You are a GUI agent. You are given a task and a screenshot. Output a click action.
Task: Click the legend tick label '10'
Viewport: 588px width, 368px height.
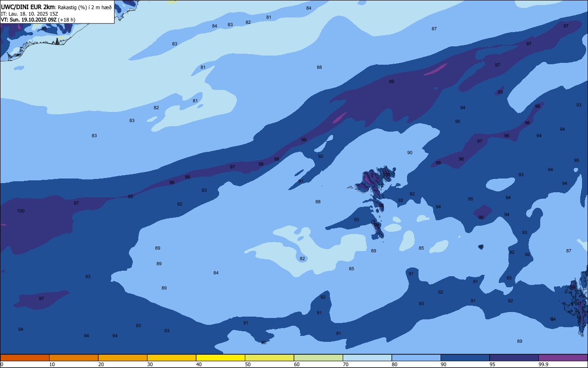[52, 364]
